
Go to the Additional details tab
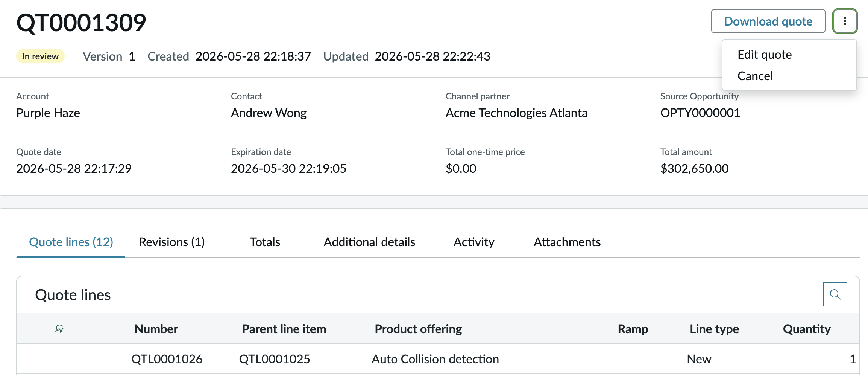369,242
